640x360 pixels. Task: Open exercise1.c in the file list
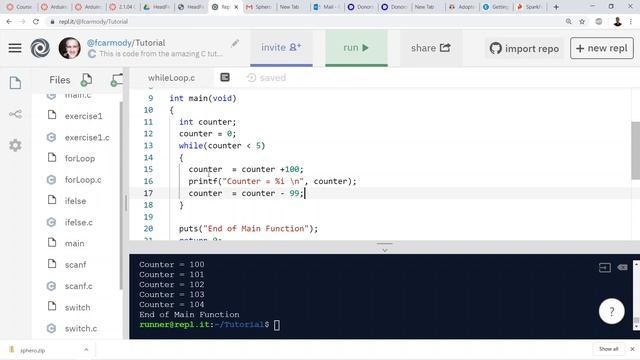tap(87, 138)
